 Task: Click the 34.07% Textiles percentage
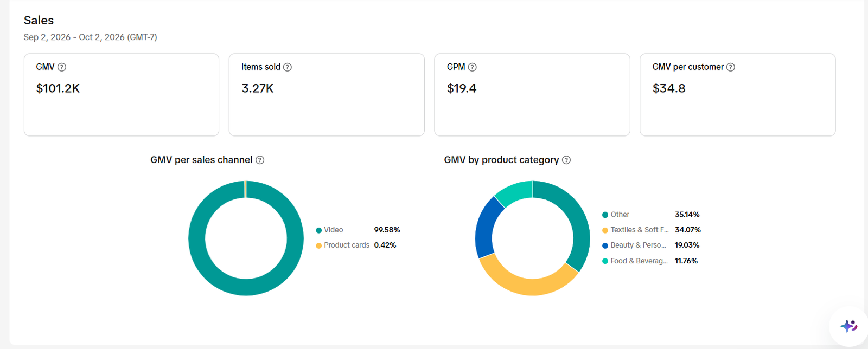[x=688, y=230]
